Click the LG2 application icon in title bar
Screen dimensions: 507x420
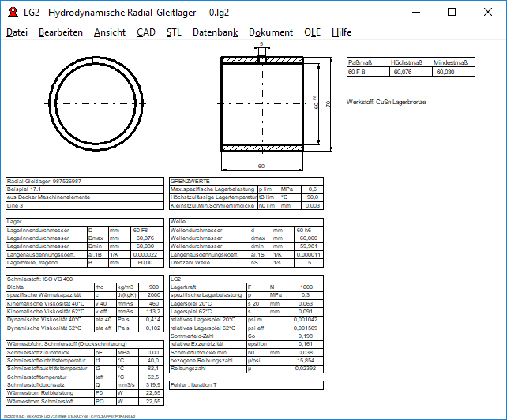[12, 13]
